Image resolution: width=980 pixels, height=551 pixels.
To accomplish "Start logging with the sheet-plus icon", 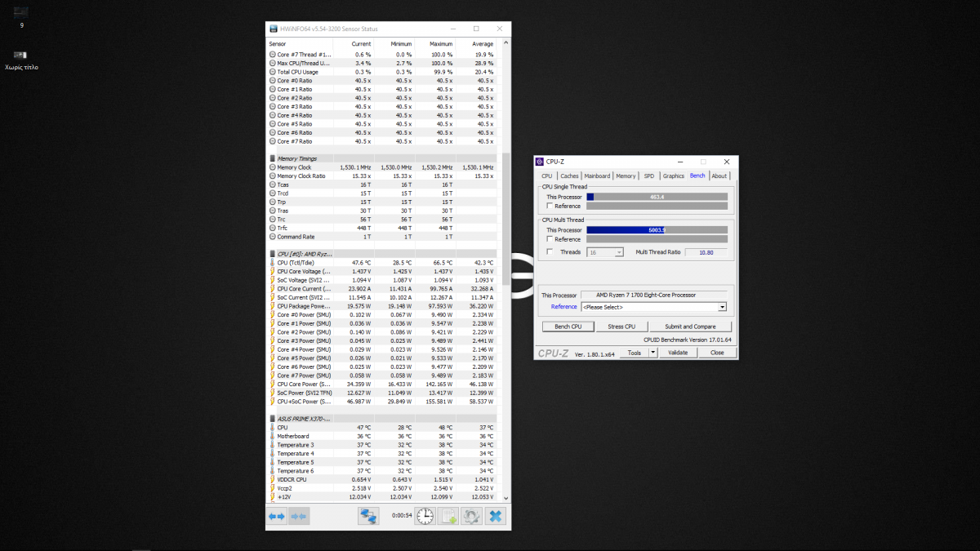I will tap(448, 516).
